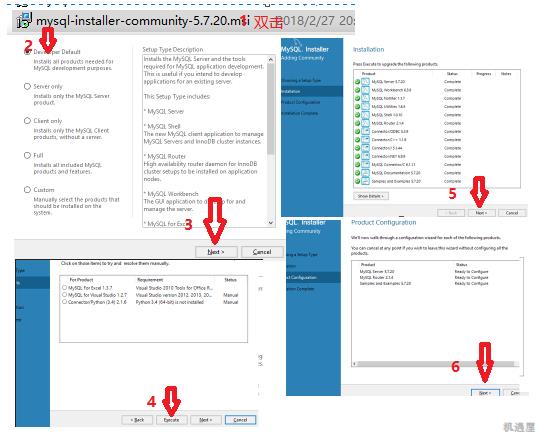Click the description box scroll-down arrow
Image resolution: width=535 pixels, height=434 pixels.
(271, 222)
